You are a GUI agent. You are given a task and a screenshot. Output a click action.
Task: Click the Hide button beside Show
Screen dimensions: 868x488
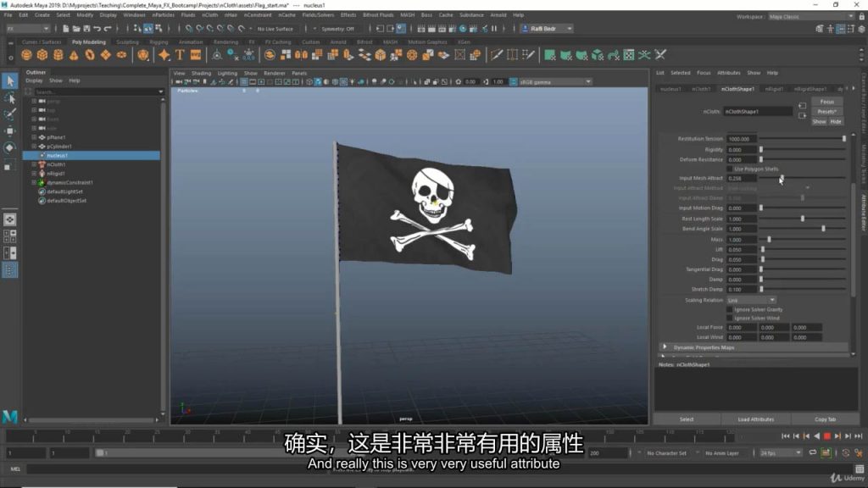point(836,122)
